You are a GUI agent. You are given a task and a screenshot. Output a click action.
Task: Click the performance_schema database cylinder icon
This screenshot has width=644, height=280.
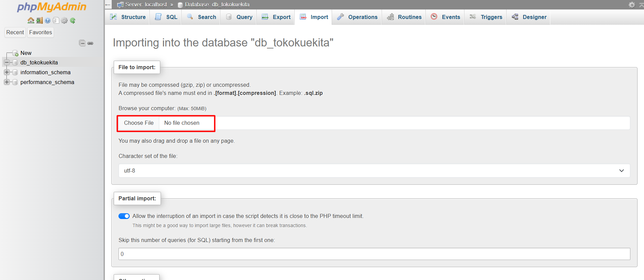pyautogui.click(x=15, y=82)
